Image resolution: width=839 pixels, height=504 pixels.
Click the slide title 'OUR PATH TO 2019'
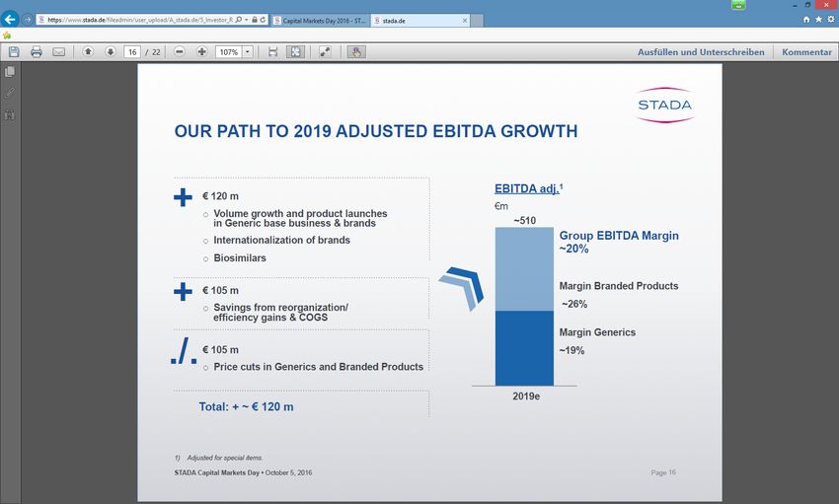point(253,131)
